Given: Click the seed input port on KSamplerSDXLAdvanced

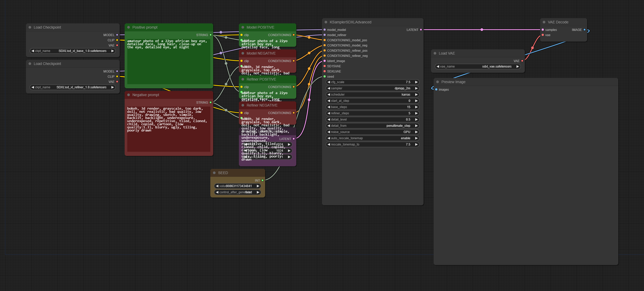Looking at the screenshot, I should (x=325, y=76).
